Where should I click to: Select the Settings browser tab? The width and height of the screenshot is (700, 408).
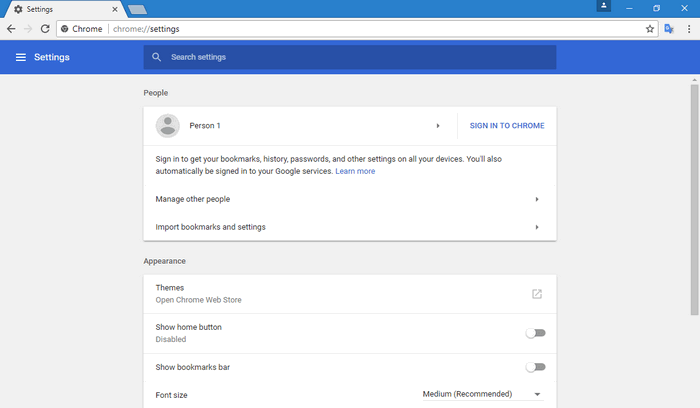(66, 9)
